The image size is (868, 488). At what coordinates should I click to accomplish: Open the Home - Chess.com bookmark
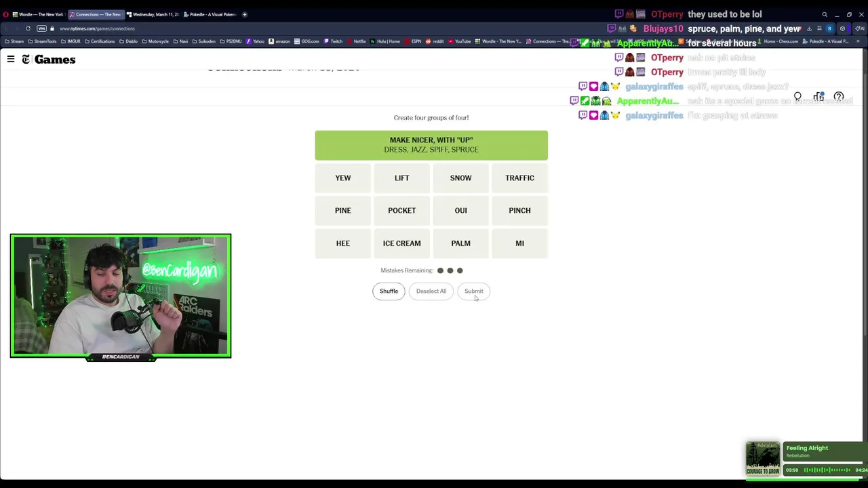pos(778,41)
